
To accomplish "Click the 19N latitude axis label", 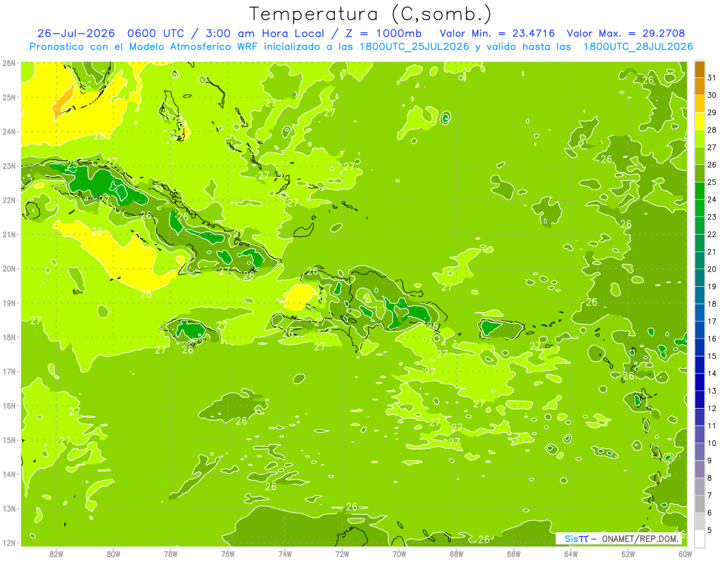I will click(9, 303).
